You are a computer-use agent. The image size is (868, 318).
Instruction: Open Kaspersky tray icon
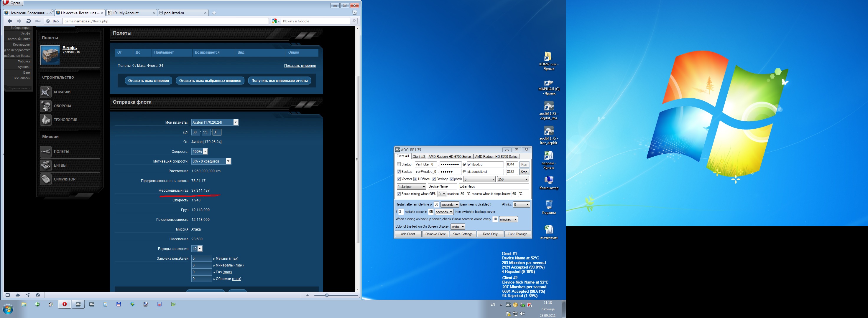[x=529, y=305]
